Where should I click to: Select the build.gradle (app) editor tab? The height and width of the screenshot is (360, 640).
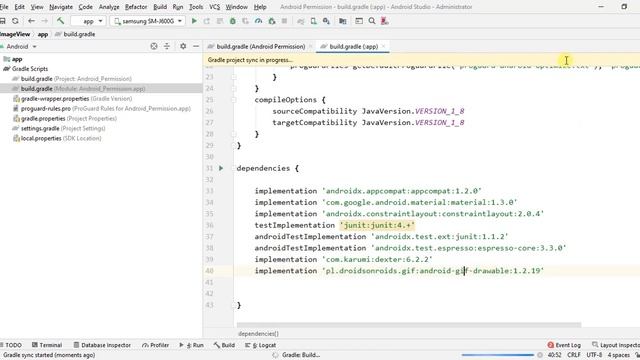tap(353, 47)
